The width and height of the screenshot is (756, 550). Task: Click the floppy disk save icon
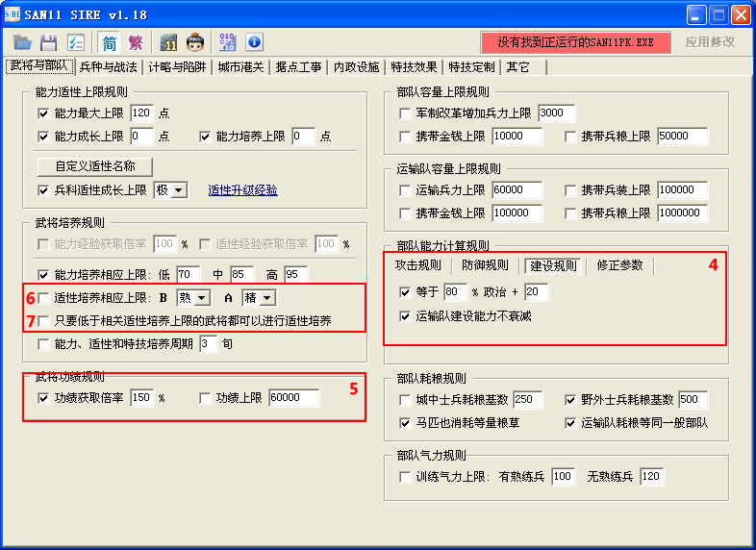(x=49, y=42)
